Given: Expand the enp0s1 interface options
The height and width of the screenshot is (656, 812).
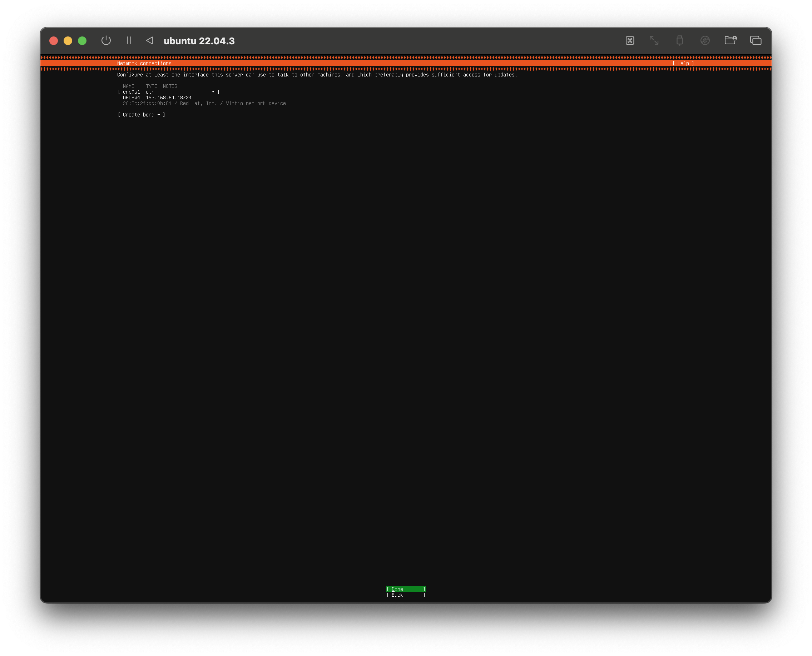Looking at the screenshot, I should (169, 92).
